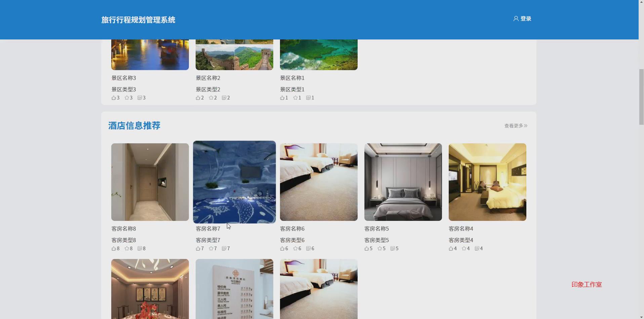The width and height of the screenshot is (644, 319).
Task: Click the login user icon
Action: (516, 19)
